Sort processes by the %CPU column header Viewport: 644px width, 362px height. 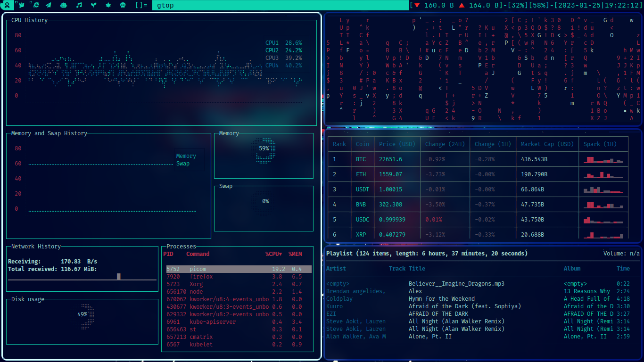coord(273,254)
